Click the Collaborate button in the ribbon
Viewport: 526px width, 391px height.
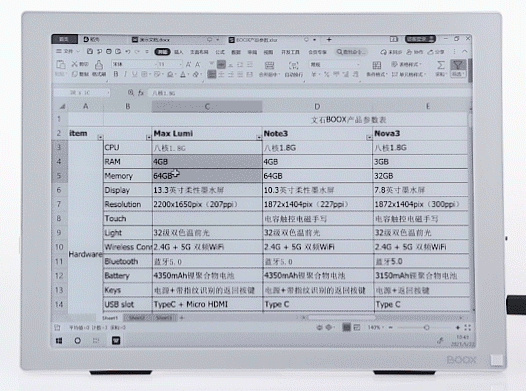tap(415, 52)
